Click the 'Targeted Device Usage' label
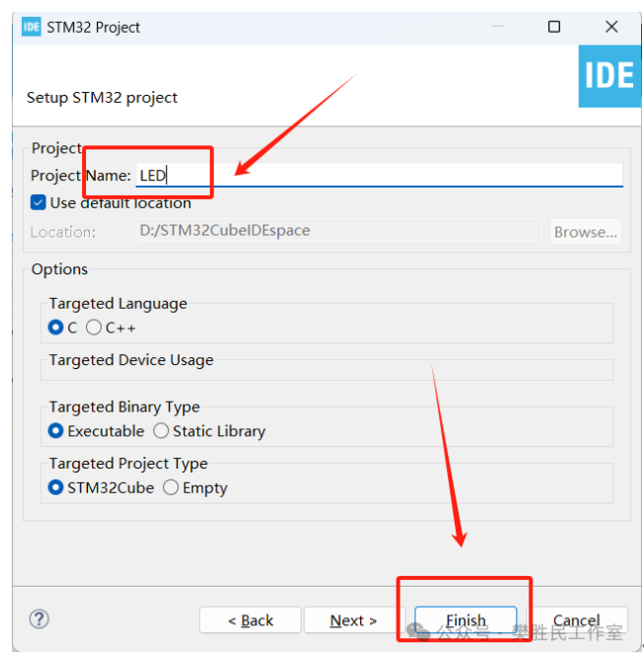This screenshot has height=659, width=644. pos(132,360)
